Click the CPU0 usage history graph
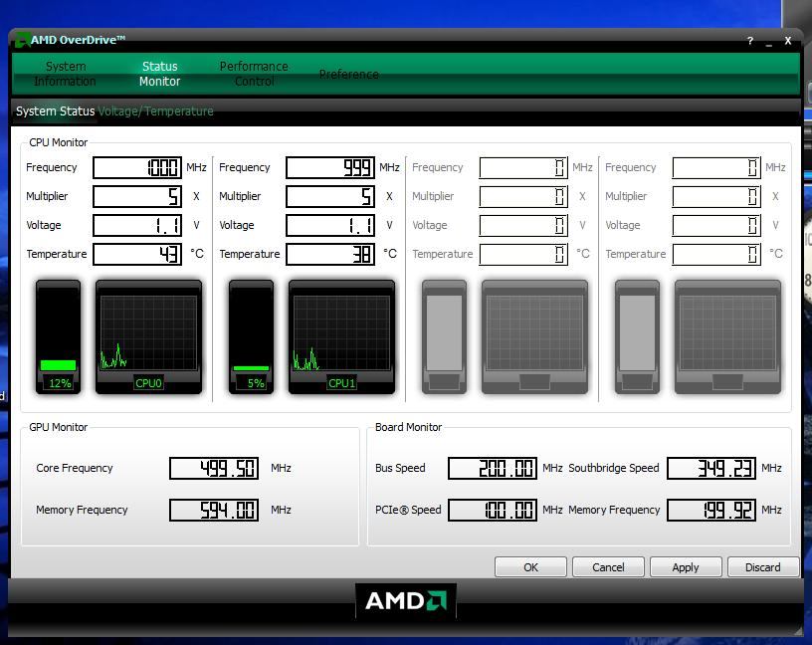This screenshot has height=645, width=812. 148,332
